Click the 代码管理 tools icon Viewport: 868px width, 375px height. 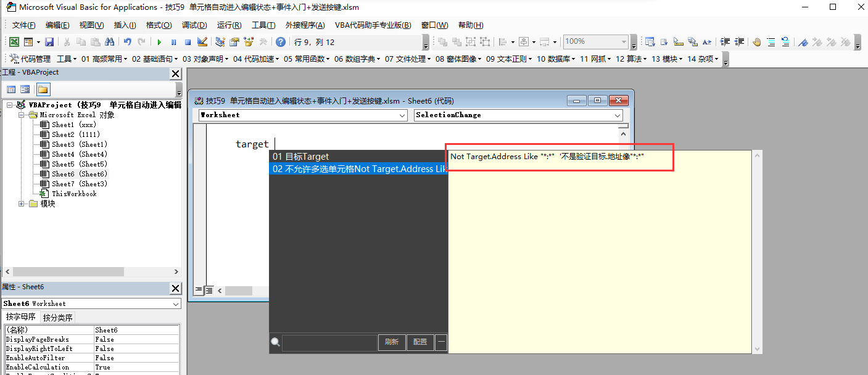pos(14,59)
